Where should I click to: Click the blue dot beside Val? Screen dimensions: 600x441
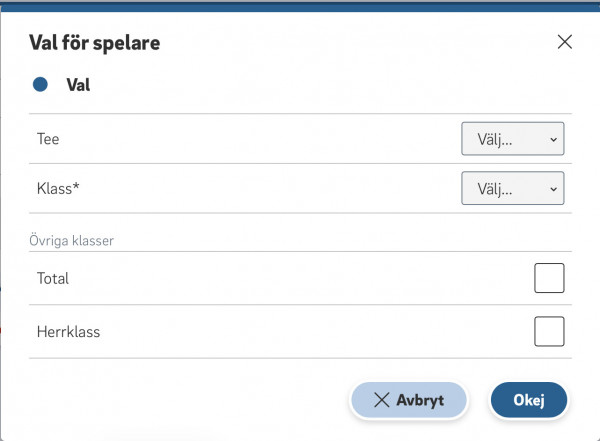point(41,85)
